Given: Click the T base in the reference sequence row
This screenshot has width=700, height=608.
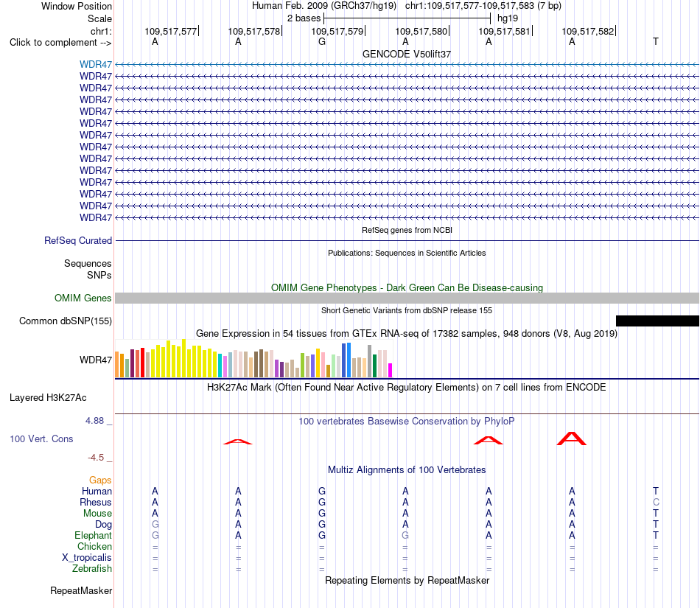Looking at the screenshot, I should (x=656, y=42).
